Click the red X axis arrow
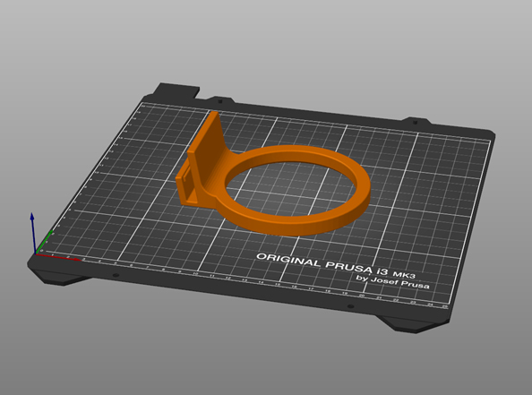The width and height of the screenshot is (532, 395). pyautogui.click(x=57, y=257)
